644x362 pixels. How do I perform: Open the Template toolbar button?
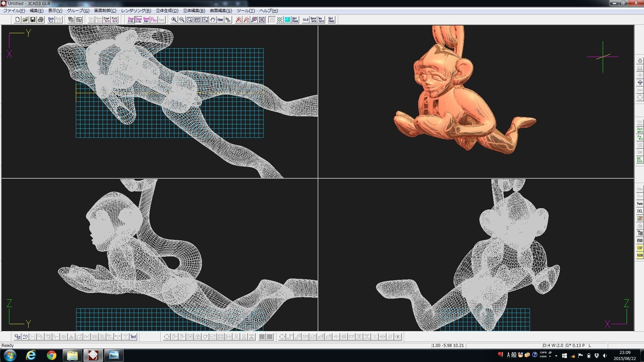click(313, 20)
